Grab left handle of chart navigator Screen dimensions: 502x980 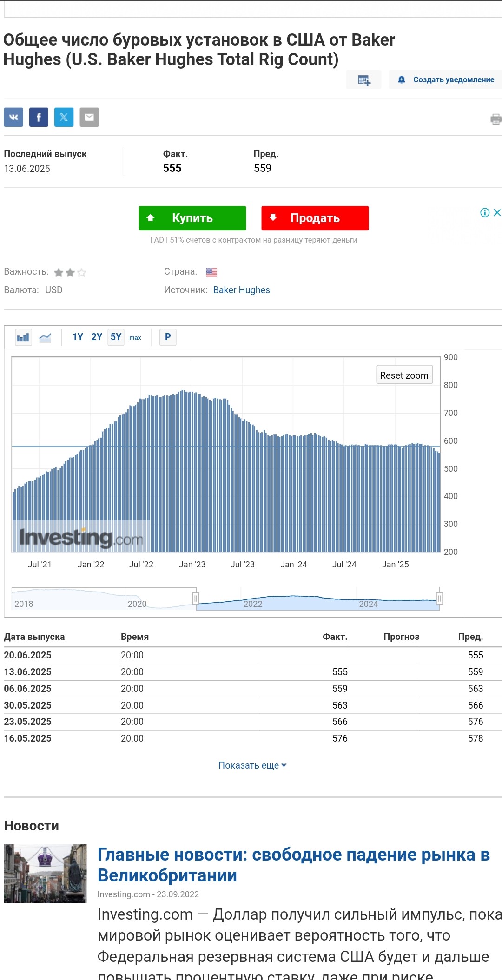coord(196,599)
